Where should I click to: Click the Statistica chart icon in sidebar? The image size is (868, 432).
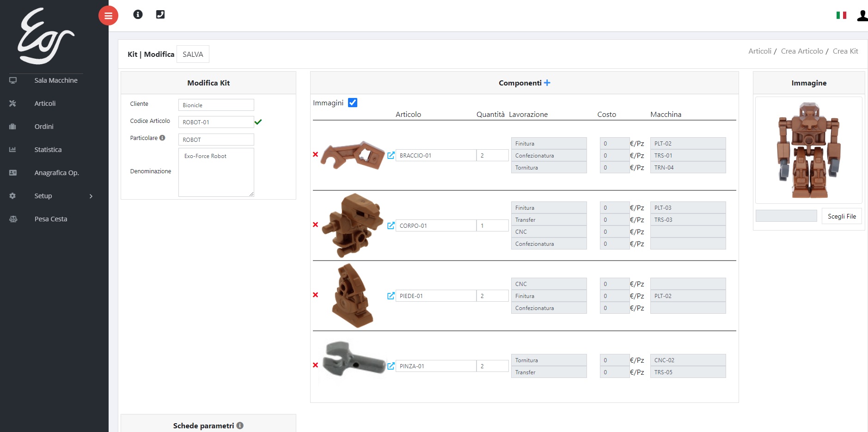[13, 150]
